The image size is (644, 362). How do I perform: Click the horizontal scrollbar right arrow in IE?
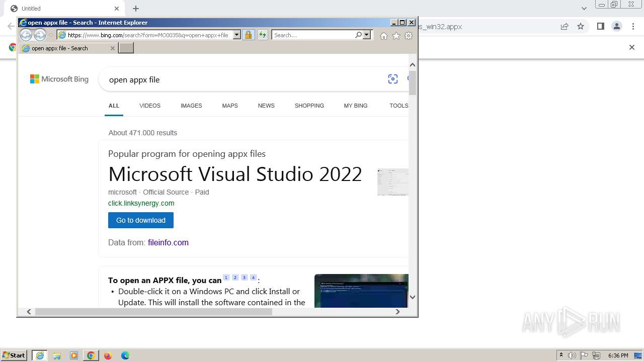click(397, 312)
